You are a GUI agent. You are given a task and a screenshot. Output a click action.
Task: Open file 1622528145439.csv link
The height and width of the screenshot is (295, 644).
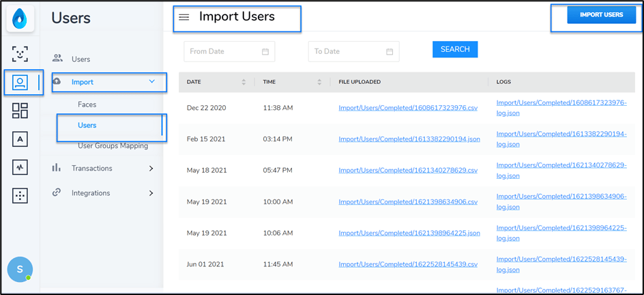click(x=408, y=264)
